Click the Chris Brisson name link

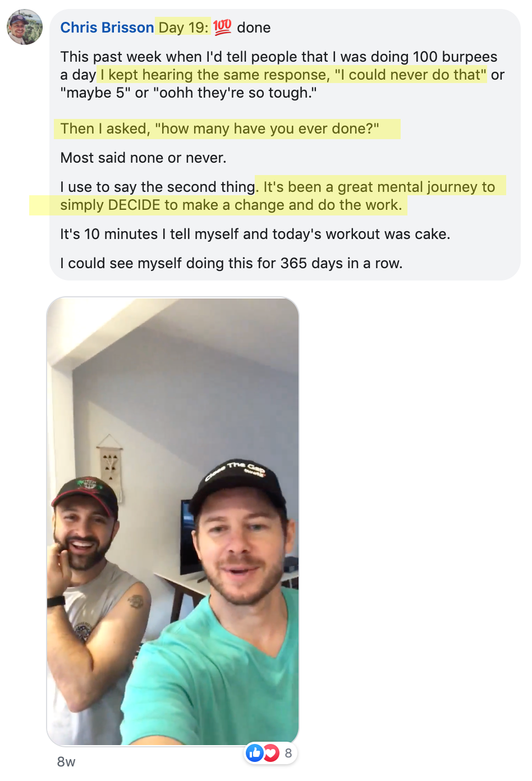107,27
